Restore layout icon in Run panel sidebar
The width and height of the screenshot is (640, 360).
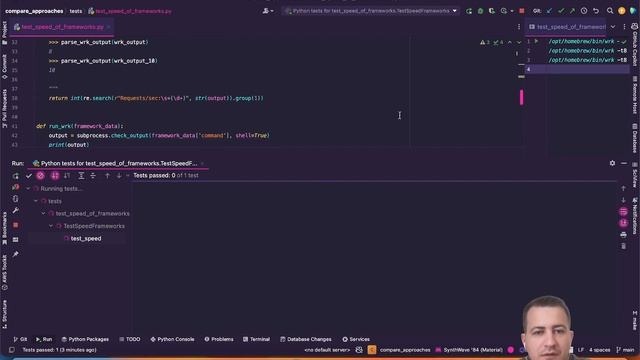[16, 240]
